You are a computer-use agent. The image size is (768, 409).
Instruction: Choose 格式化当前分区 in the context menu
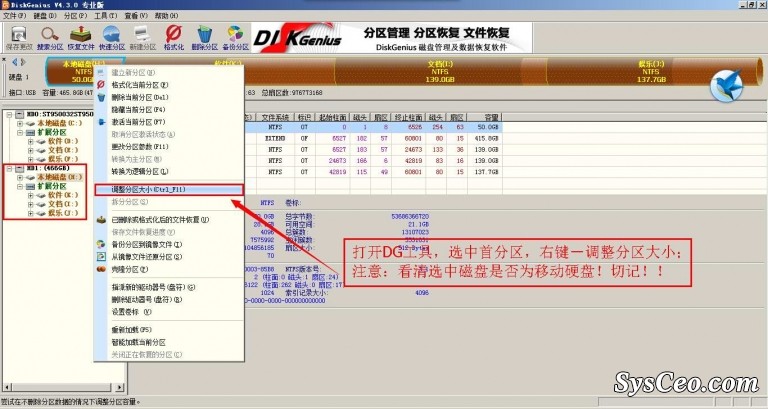(169, 85)
